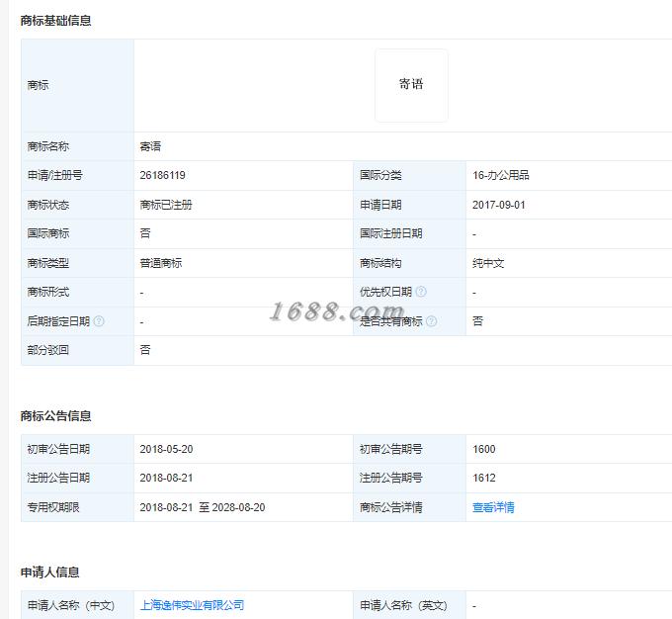
Task: Select trademark name value 寄语
Action: click(x=150, y=146)
